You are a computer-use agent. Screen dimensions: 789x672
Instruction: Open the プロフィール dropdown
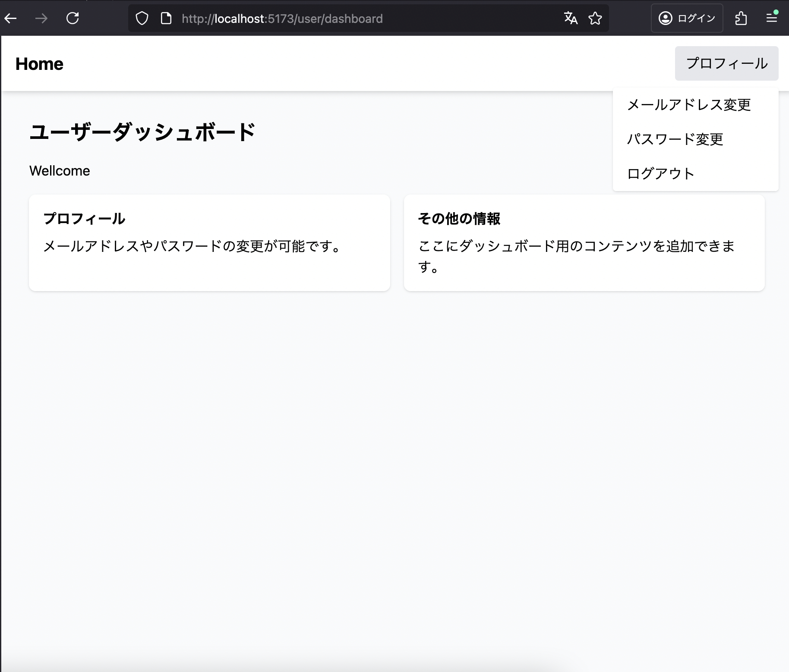point(727,63)
